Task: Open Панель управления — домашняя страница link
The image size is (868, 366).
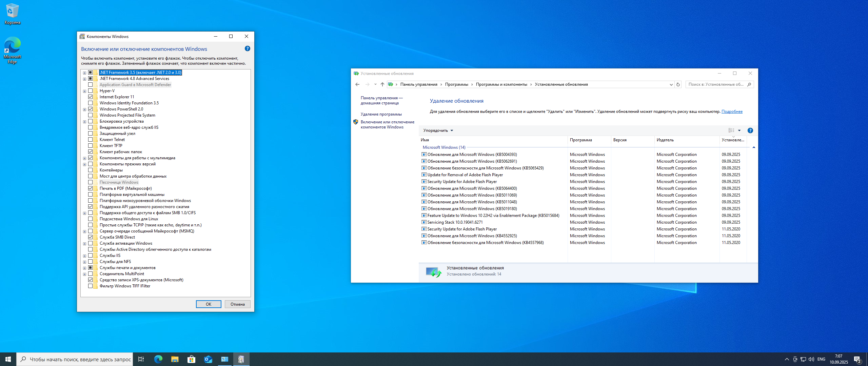Action: pos(381,100)
